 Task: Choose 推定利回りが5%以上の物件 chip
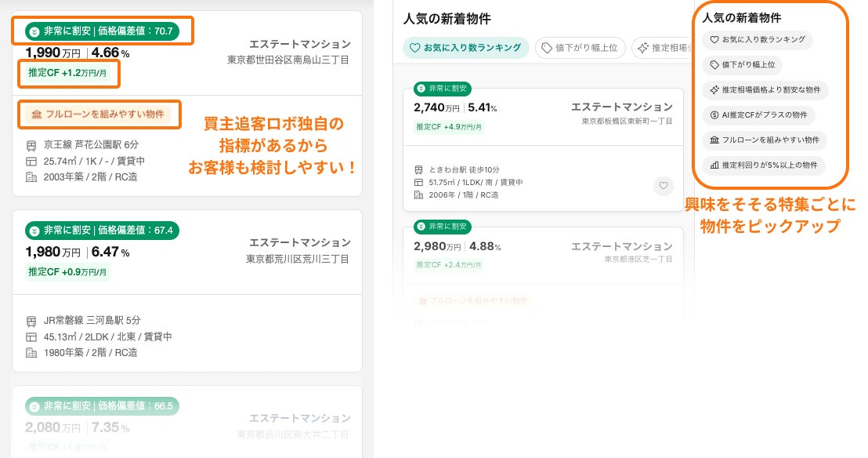pos(763,165)
